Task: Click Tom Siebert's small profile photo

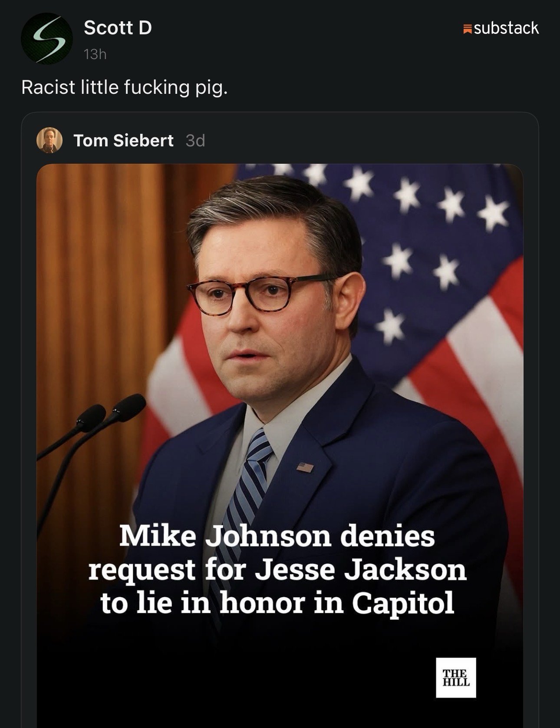Action: coord(49,140)
